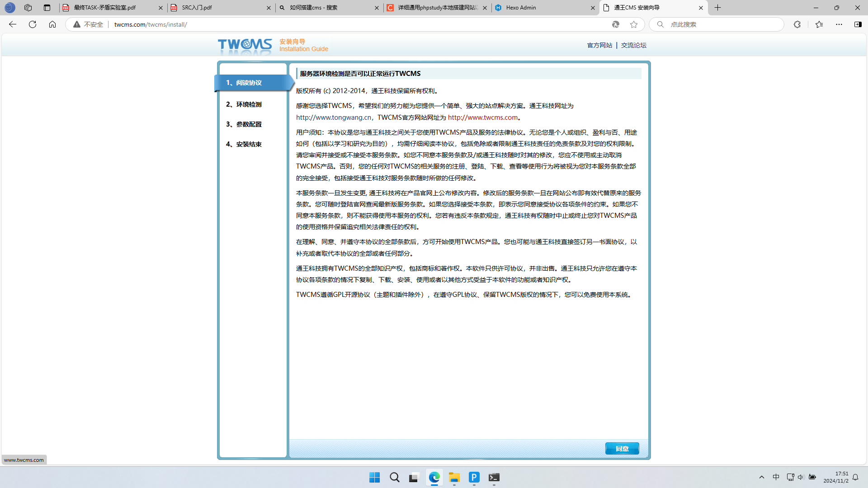Switch to the 如何搭建cms - 搜索 tab
This screenshot has width=868, height=488.
click(328, 8)
